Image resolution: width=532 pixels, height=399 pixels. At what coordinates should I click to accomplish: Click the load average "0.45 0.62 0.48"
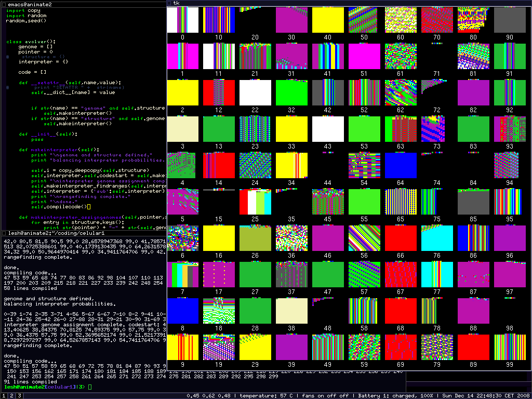(x=209, y=395)
